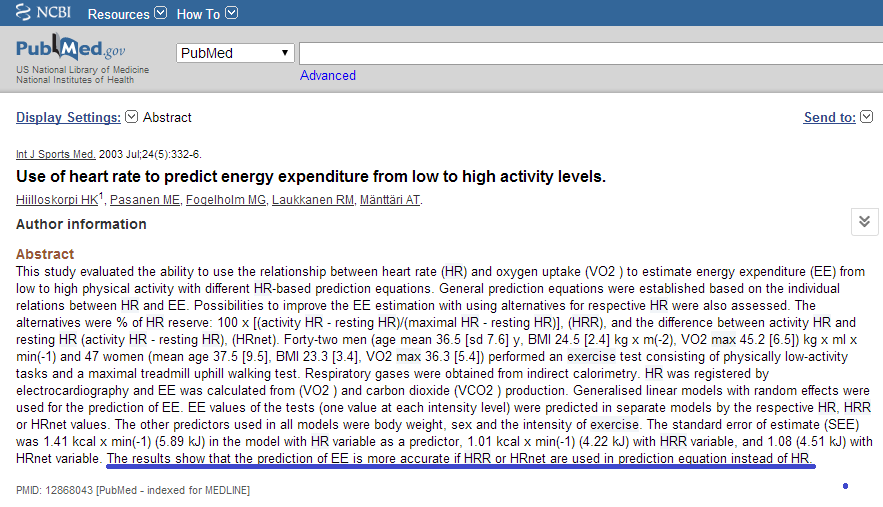Open the Resources menu
Screen dimensions: 883x507
118,14
